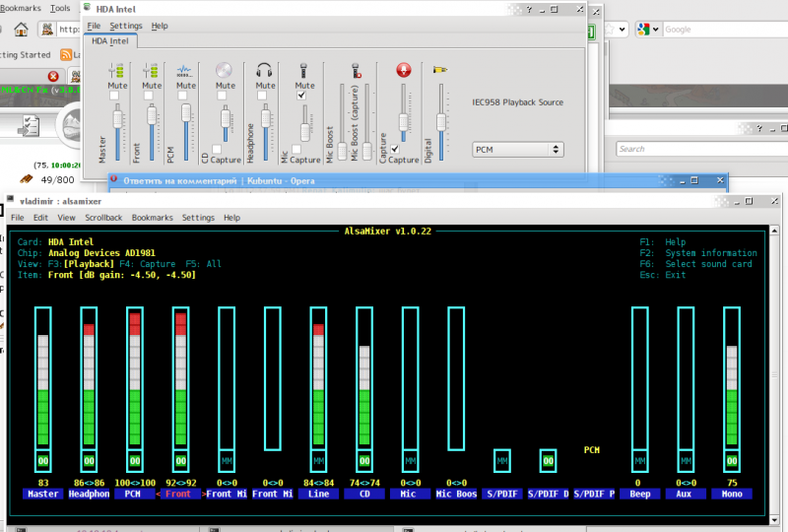The height and width of the screenshot is (532, 788).
Task: Click the Master channel label in alsamixer
Action: 42,494
